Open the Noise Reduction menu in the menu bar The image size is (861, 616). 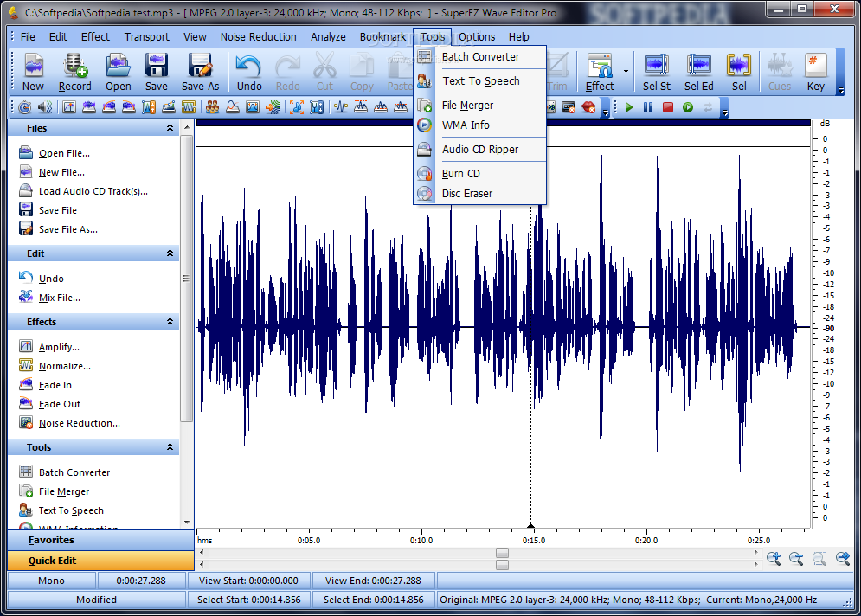(x=258, y=37)
